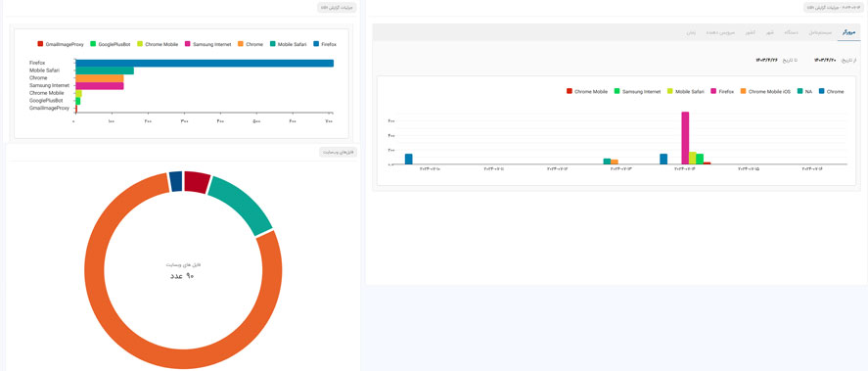
Task: Click the blue Firefox horizontal bar
Action: tap(205, 63)
